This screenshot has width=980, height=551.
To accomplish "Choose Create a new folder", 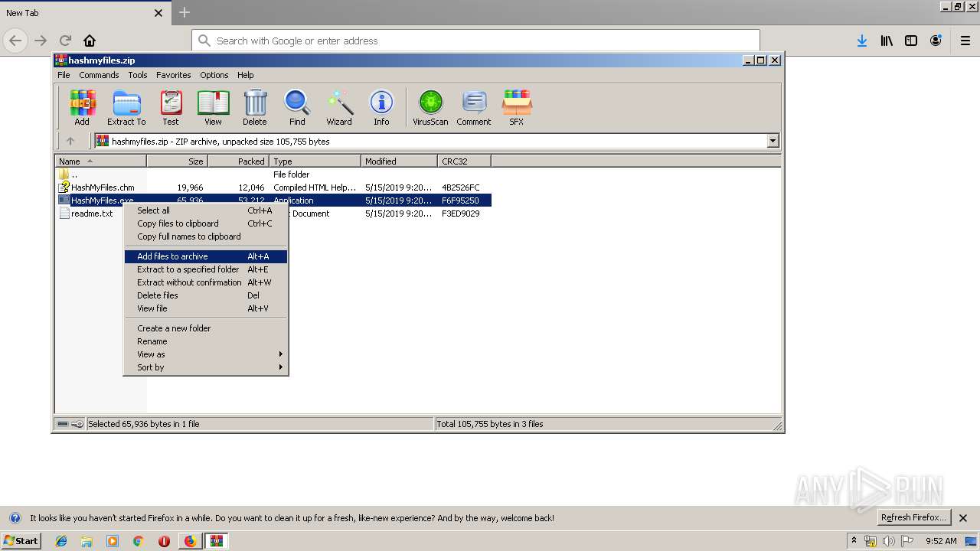I will point(206,328).
